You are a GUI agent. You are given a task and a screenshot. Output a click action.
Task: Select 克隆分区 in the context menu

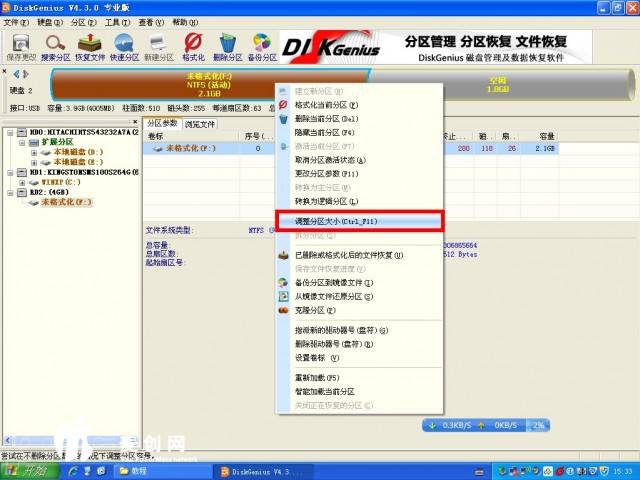click(318, 310)
